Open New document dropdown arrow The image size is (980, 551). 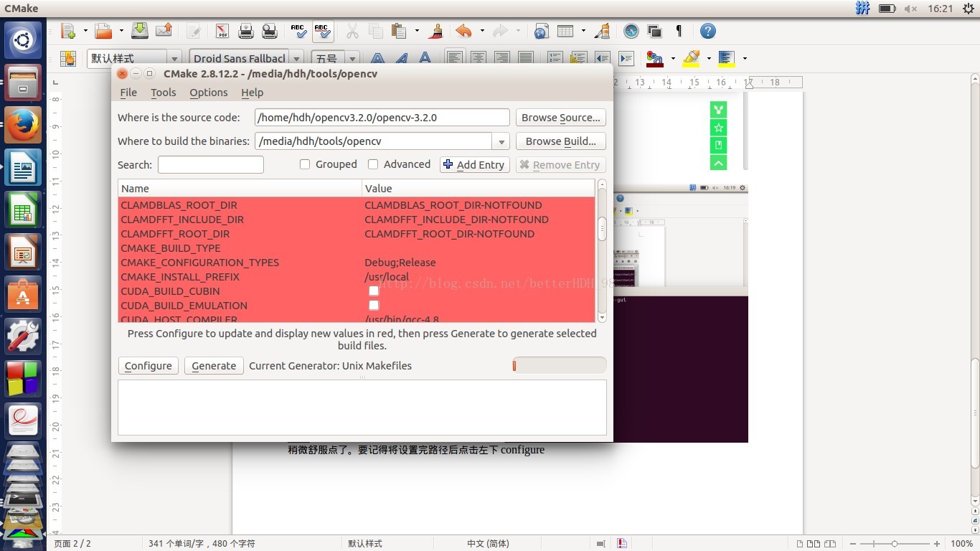point(85,31)
